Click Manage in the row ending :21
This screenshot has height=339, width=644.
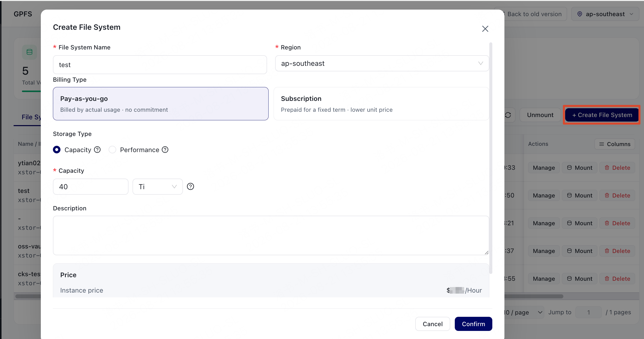[544, 223]
